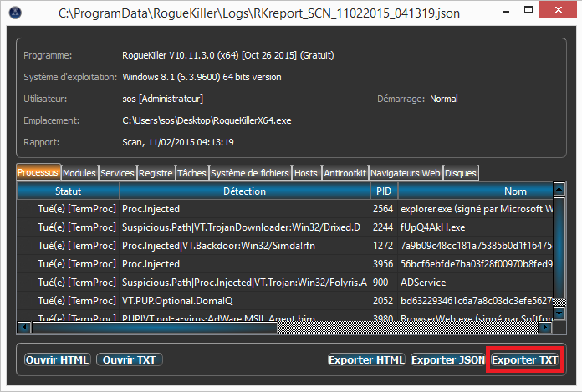Open the Système de fichiers tab
582x392 pixels.
(250, 173)
